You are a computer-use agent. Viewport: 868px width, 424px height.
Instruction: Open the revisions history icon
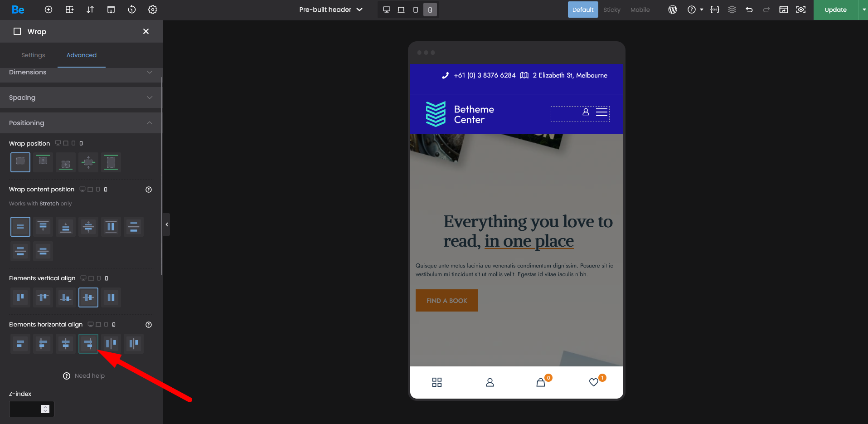pos(132,10)
